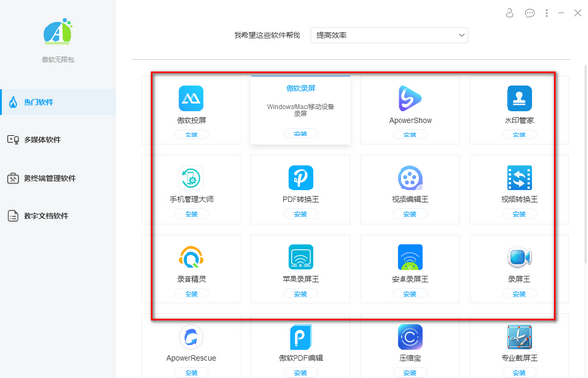
Task: Click the 录屏王 camera icon
Action: 519,257
